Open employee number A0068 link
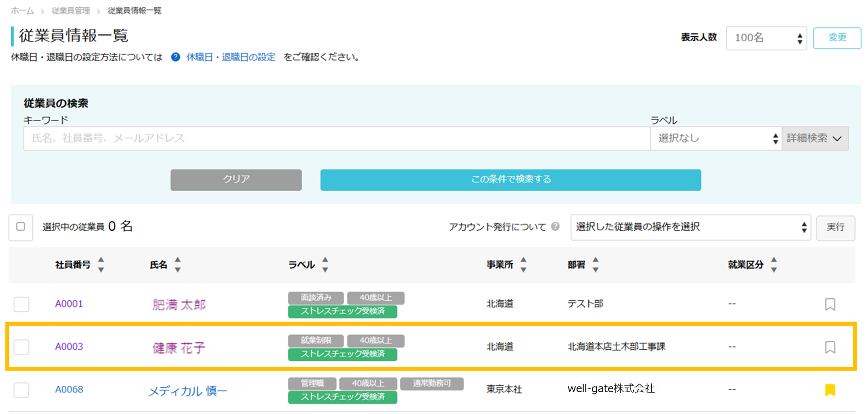Image resolution: width=868 pixels, height=414 pixels. 69,389
